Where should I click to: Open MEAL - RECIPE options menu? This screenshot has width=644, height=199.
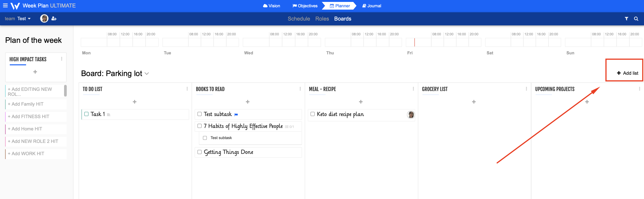coord(413,89)
